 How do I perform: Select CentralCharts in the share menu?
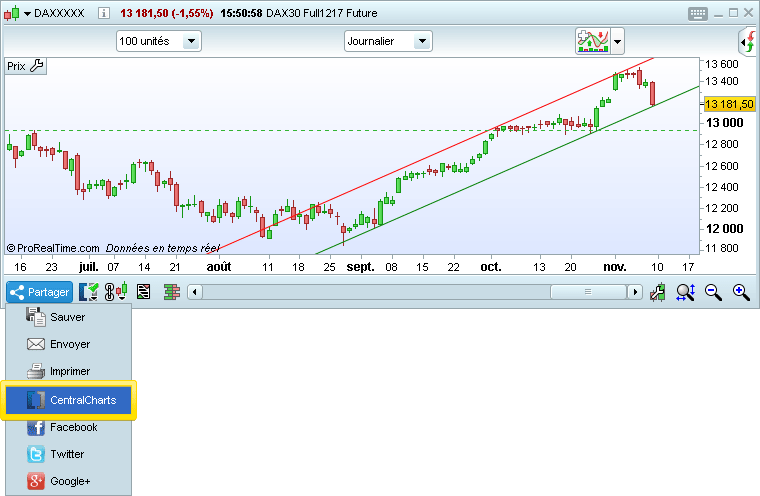(70, 400)
